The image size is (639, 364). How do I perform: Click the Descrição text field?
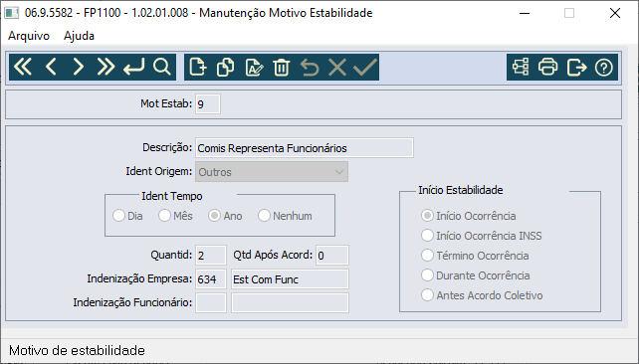(x=305, y=148)
